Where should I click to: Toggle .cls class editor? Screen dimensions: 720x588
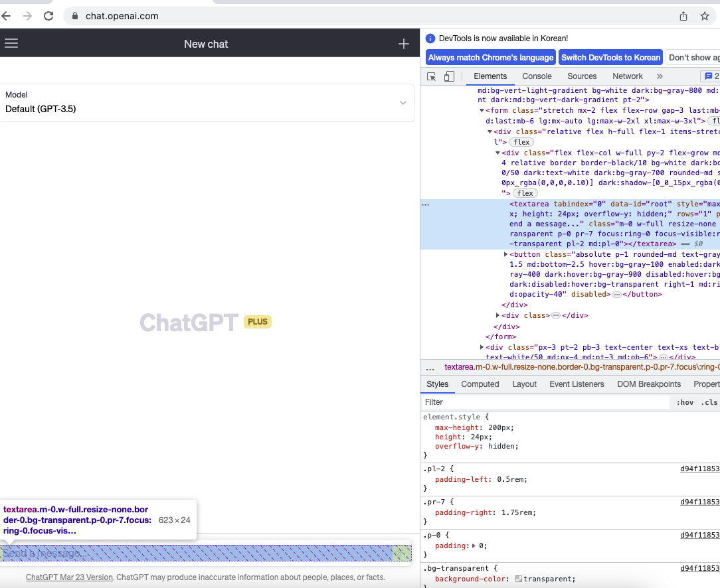coord(710,402)
